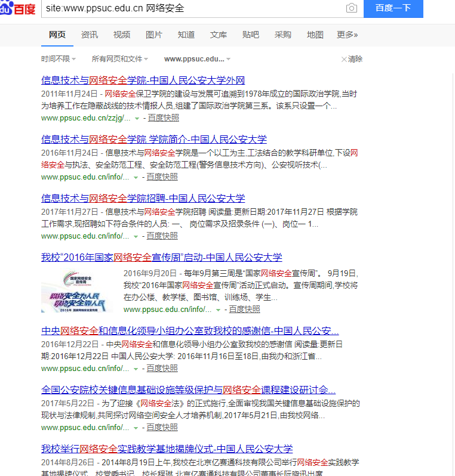Click the www.ppsuc.edu.cn/zzjg/... green URL
The image size is (455, 476).
tap(86, 118)
